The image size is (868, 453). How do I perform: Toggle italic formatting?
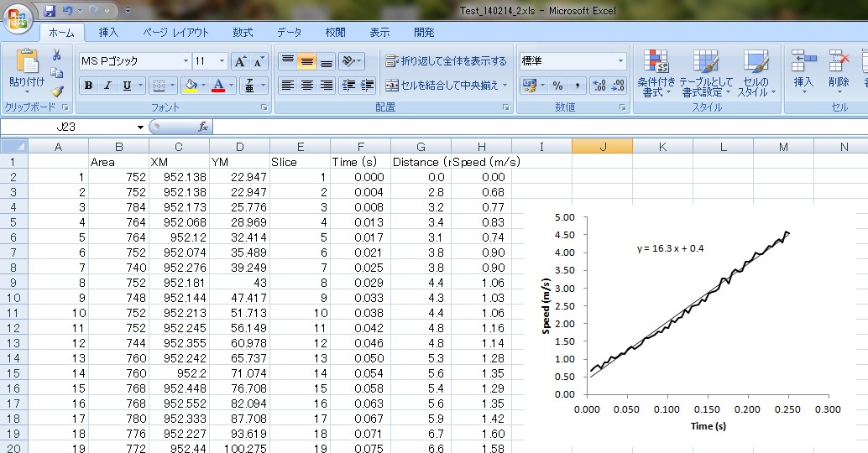(108, 86)
